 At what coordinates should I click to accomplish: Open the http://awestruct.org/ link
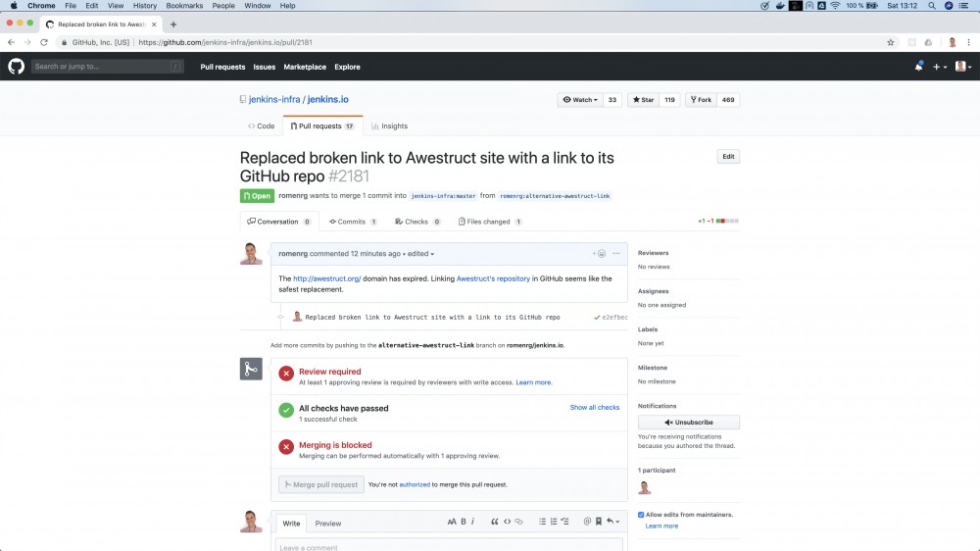pos(327,279)
